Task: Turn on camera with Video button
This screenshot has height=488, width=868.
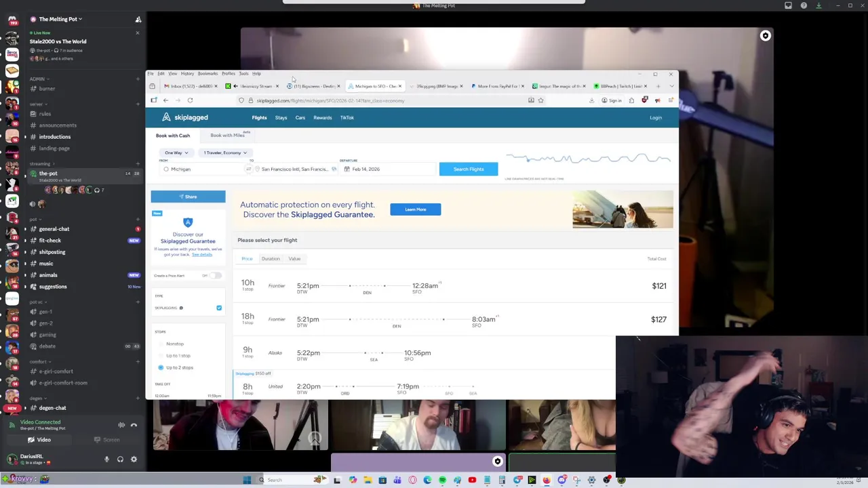Action: point(39,440)
